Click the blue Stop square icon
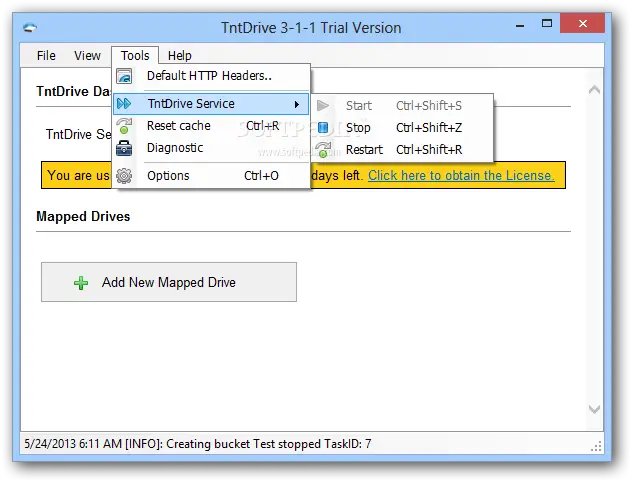The height and width of the screenshot is (482, 632). [x=323, y=128]
